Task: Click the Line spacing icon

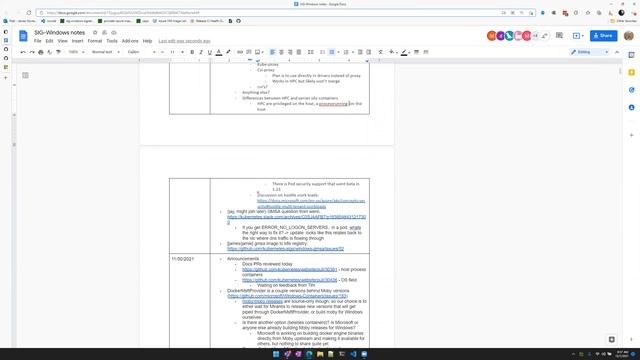Action: pos(311,52)
